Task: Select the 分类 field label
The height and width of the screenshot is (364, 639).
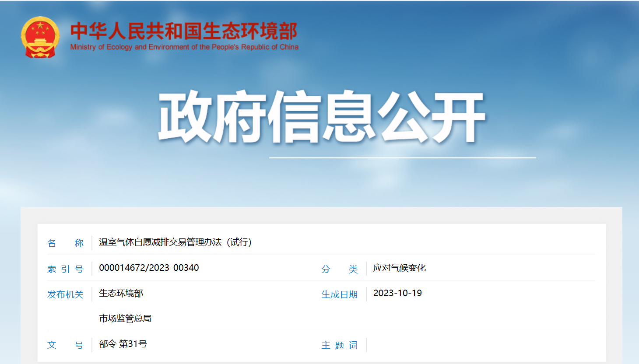Action: [x=339, y=269]
